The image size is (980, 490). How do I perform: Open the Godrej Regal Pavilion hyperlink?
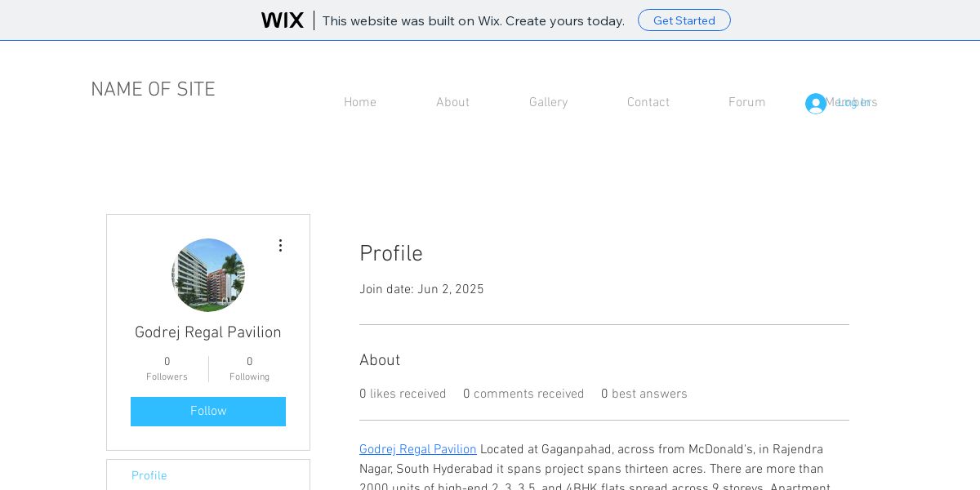click(418, 450)
